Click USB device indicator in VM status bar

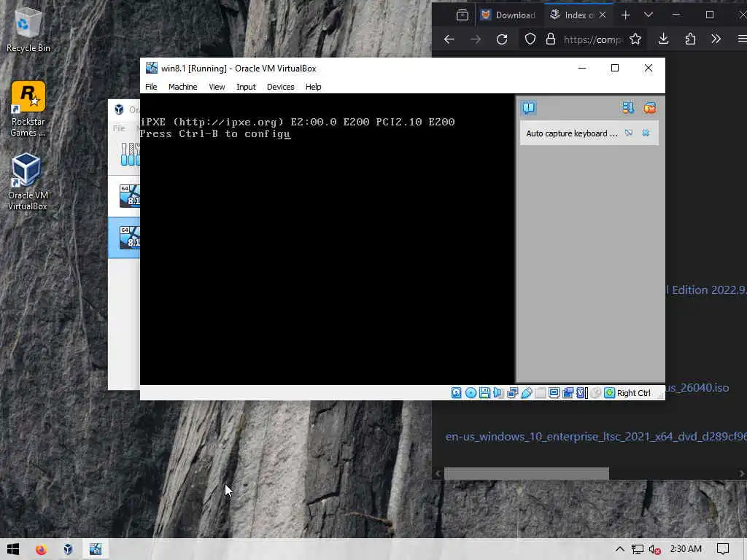(527, 393)
